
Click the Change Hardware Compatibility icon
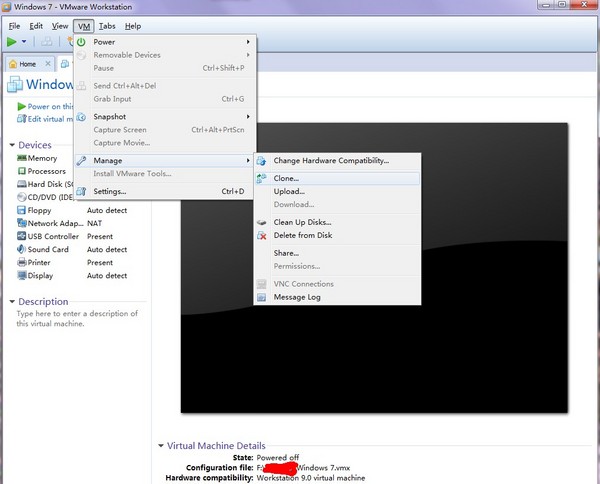[x=262, y=160]
